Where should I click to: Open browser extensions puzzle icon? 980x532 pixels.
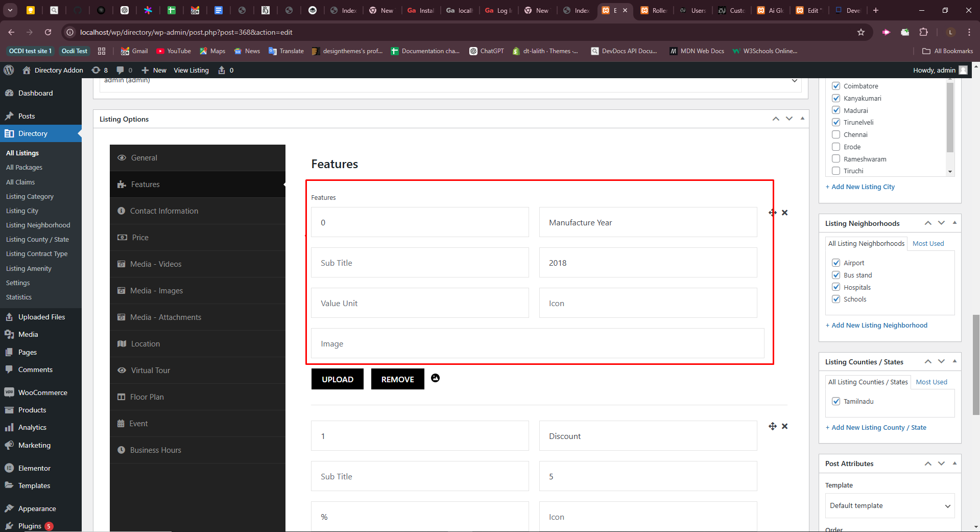coord(923,32)
